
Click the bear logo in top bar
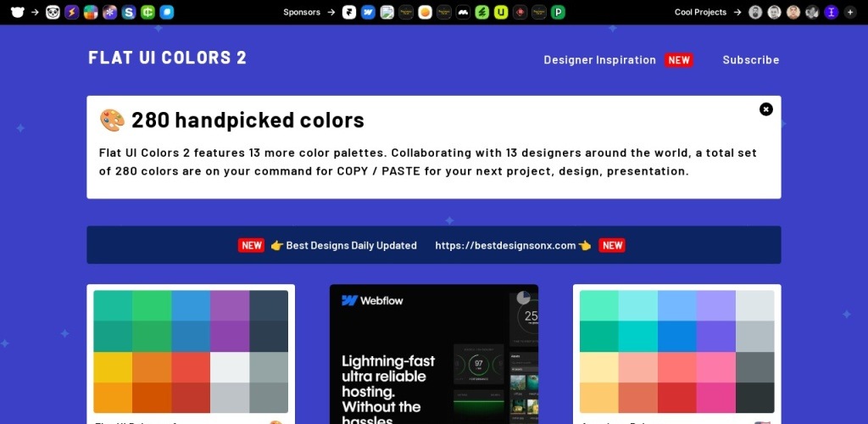17,12
